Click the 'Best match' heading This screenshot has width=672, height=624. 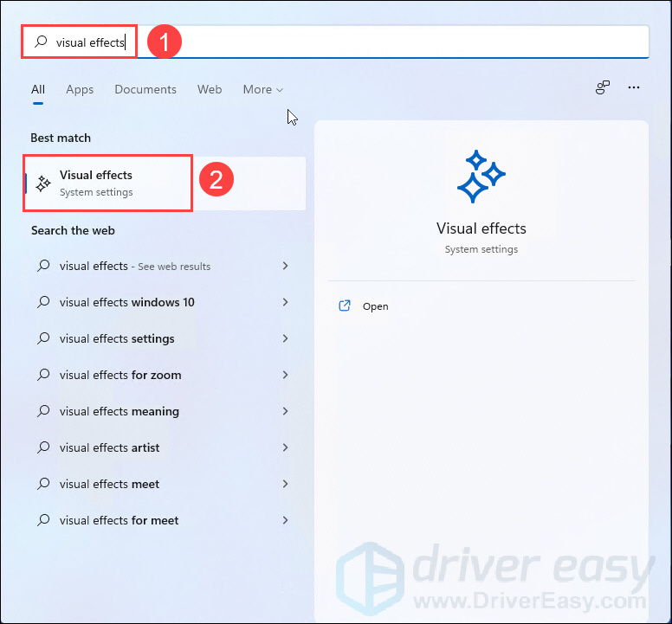pos(61,138)
